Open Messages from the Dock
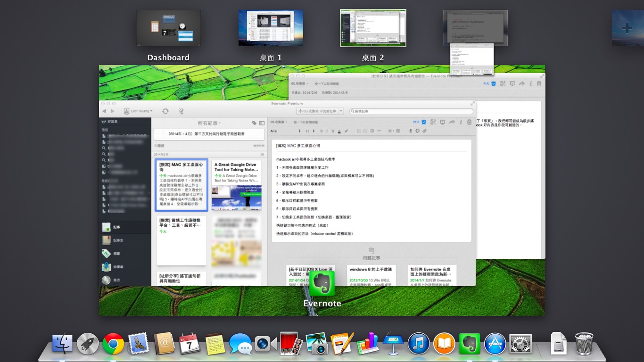Viewport: 644px width, 362px height. [240, 344]
